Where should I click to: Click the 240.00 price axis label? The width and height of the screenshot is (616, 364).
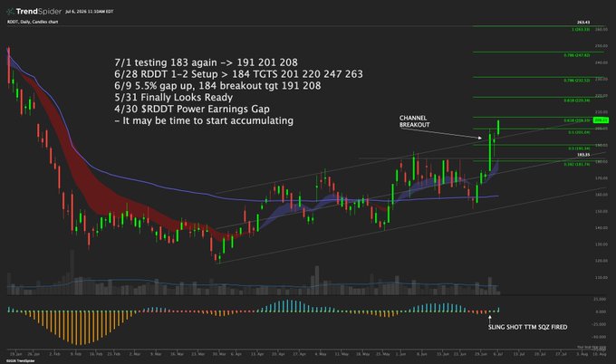[602, 62]
